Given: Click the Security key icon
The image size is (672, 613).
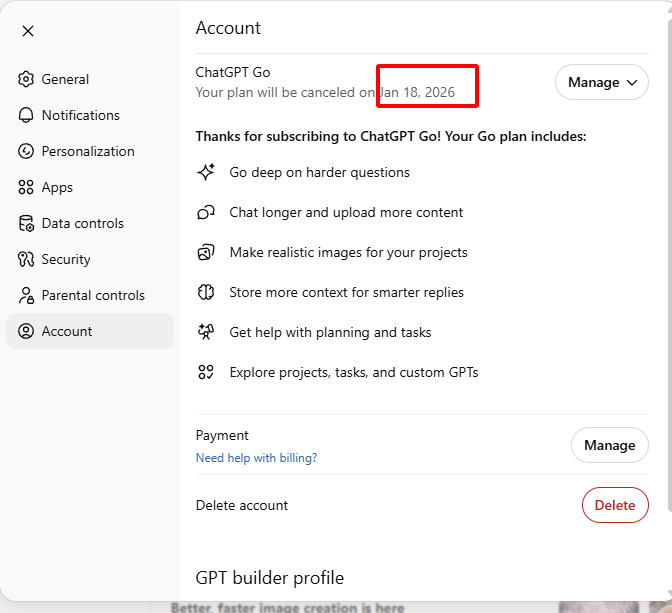Looking at the screenshot, I should (26, 259).
